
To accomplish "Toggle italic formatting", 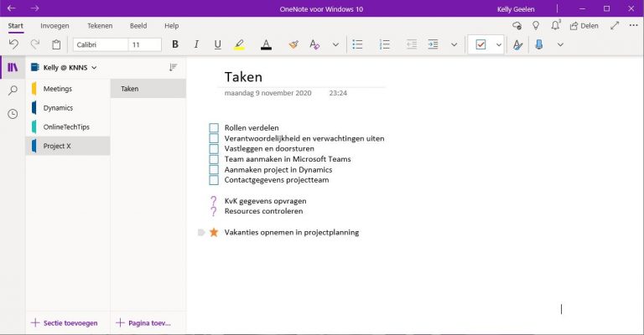I will click(196, 44).
